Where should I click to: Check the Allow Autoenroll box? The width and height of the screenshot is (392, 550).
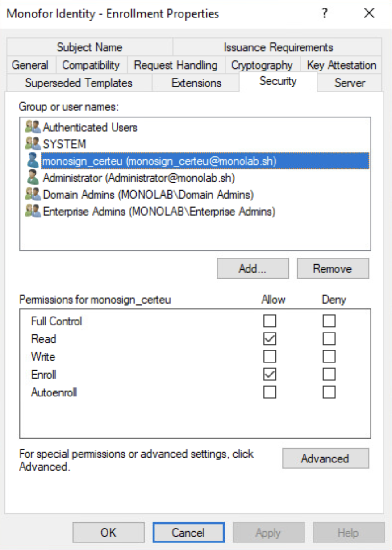pos(270,392)
